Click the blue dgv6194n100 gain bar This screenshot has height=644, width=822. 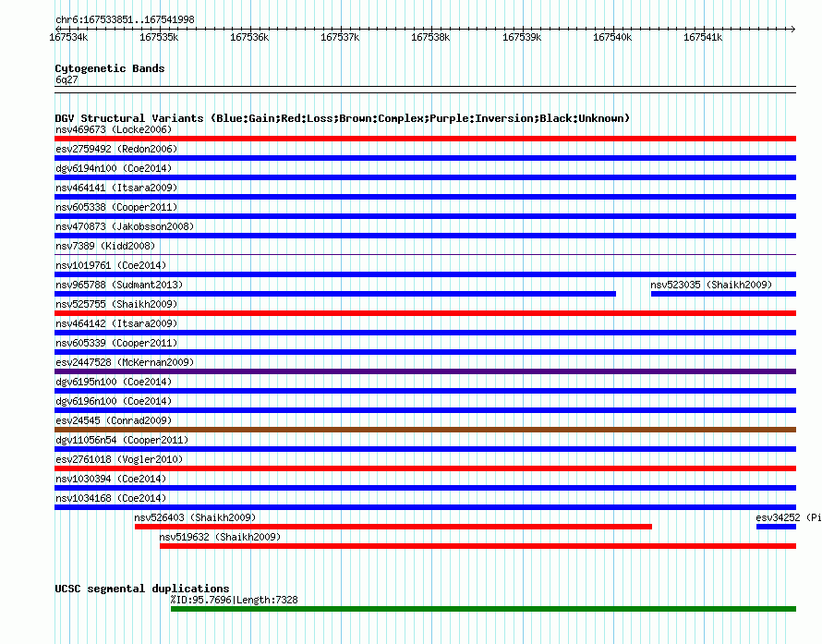(425, 177)
